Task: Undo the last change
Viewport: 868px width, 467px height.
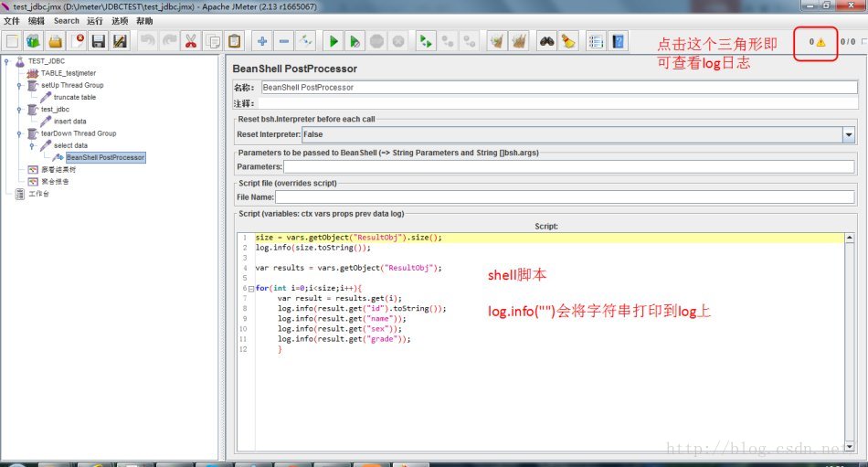Action: click(x=147, y=41)
